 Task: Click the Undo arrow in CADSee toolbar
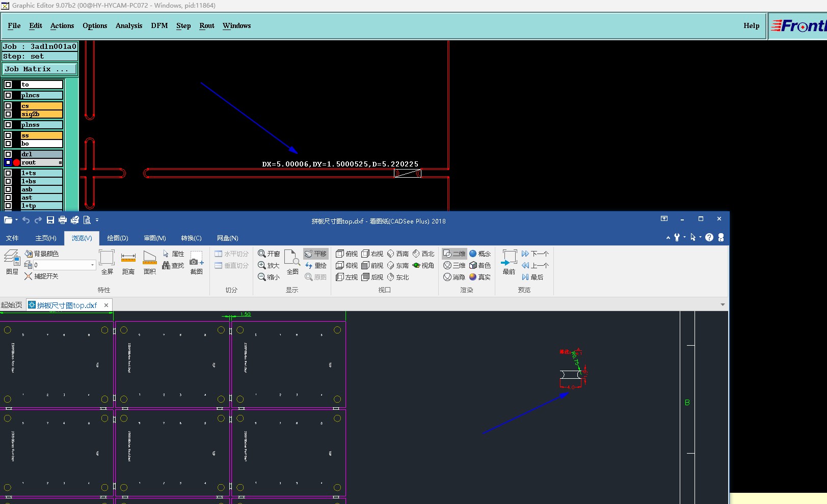click(26, 220)
